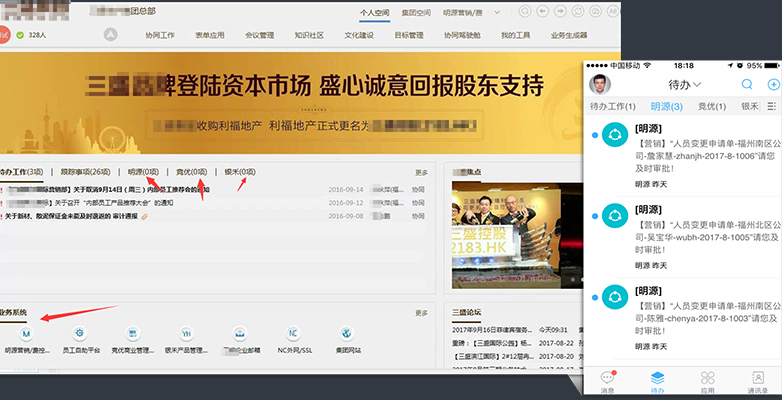Screen dimensions: 782x400
Task: Launch the 员工自助平台 icon
Action: pos(78,333)
